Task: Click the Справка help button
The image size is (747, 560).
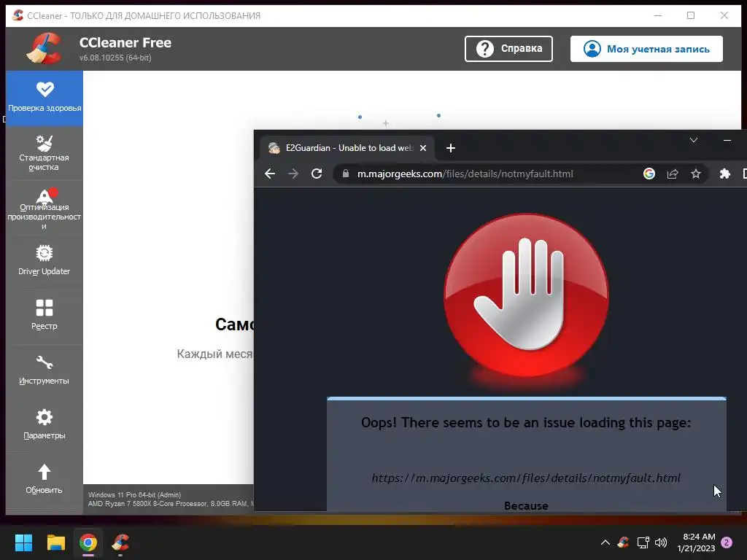Action: 508,49
